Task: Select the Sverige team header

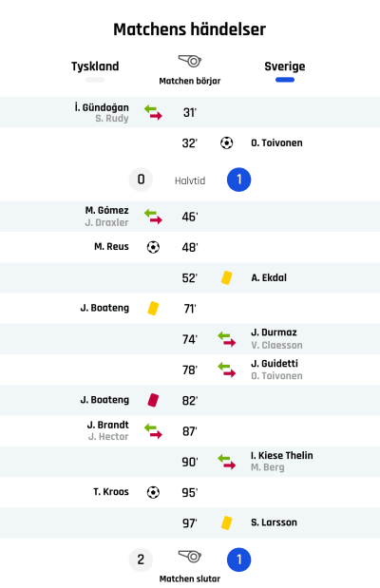Action: click(285, 66)
